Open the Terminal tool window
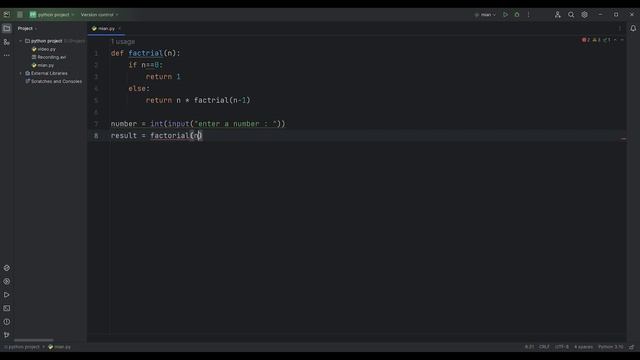 click(7, 308)
